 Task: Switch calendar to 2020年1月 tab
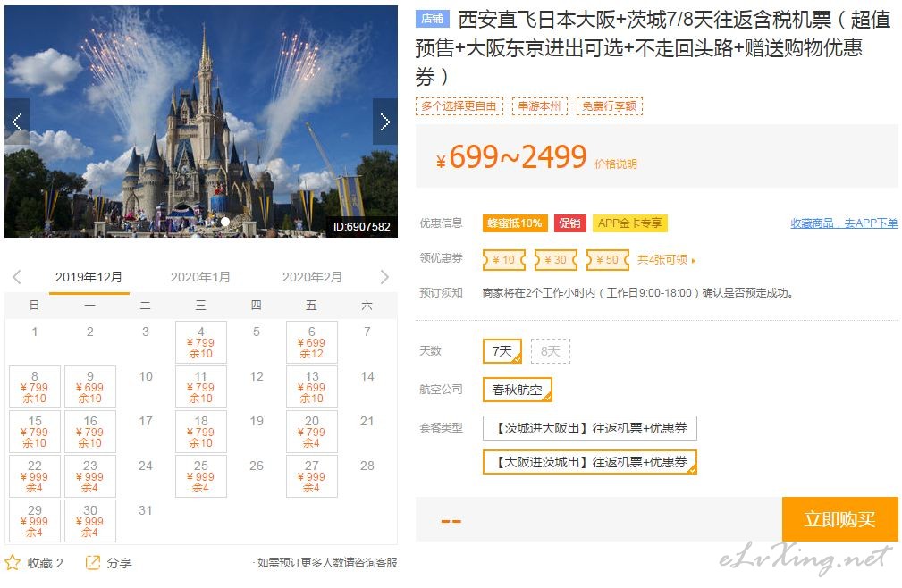[x=200, y=277]
